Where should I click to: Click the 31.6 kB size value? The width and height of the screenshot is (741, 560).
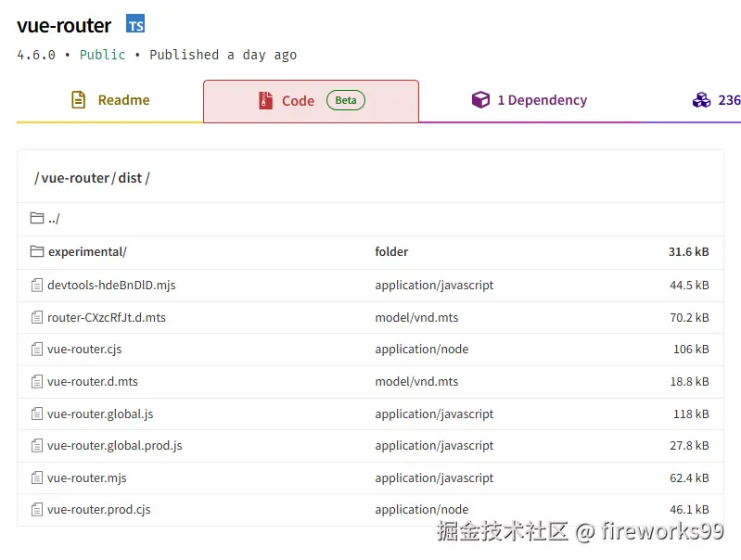(688, 252)
